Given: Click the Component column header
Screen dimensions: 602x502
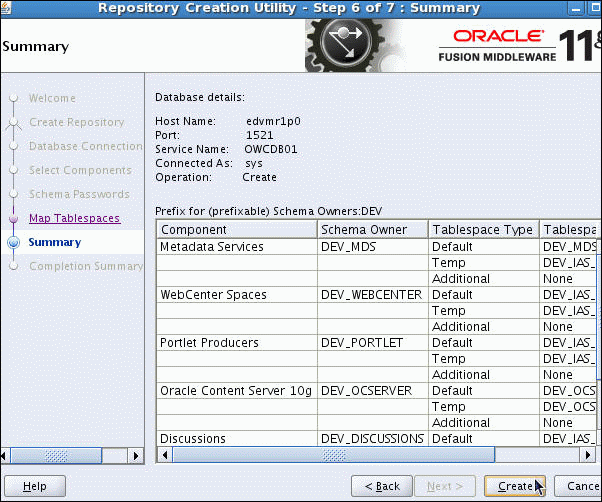Looking at the screenshot, I should 236,230.
